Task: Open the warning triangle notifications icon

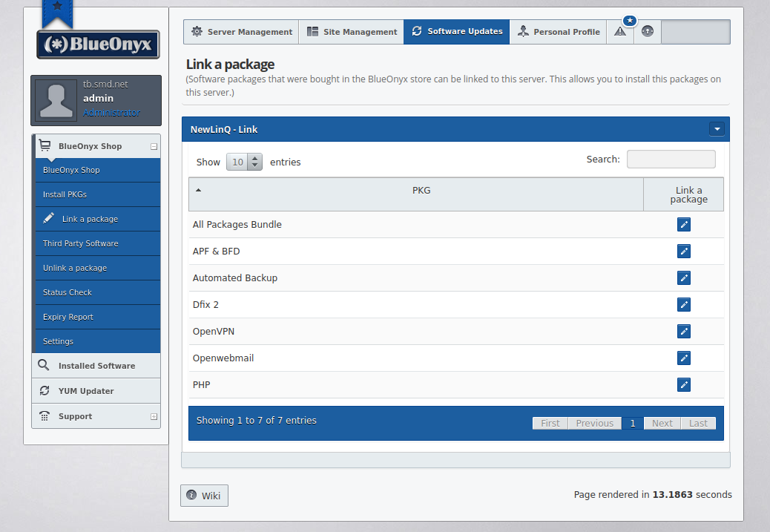Action: click(620, 32)
